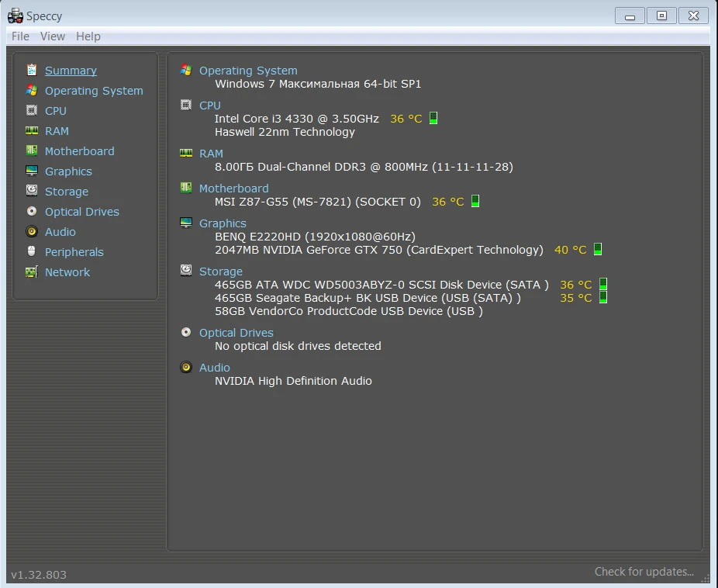Click the motherboard temperature indicator bar icon
Viewport: 718px width, 588px height.
pyautogui.click(x=475, y=201)
